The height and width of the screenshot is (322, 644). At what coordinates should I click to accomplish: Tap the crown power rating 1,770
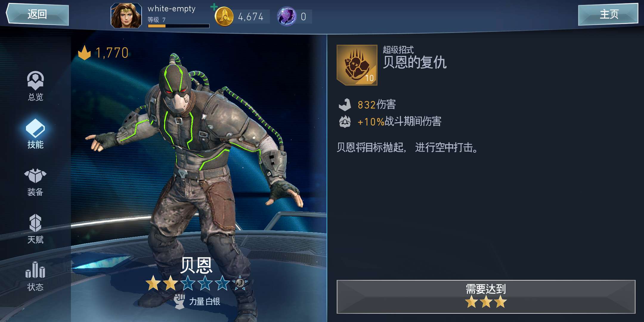tap(103, 53)
